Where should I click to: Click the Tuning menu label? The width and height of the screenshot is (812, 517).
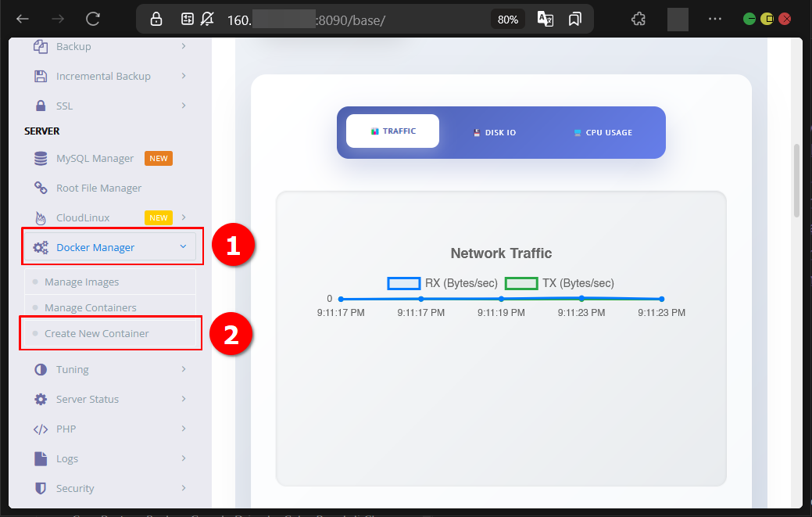click(x=73, y=369)
